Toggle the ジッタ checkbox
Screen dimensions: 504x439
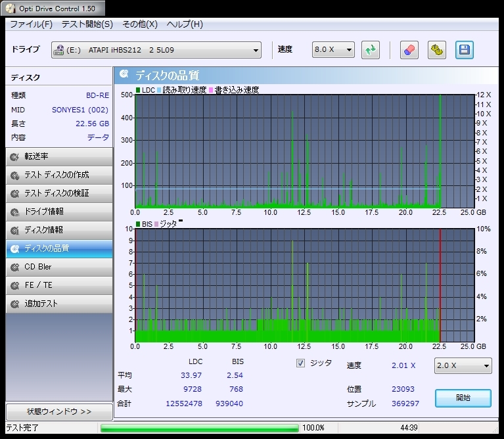click(x=301, y=363)
